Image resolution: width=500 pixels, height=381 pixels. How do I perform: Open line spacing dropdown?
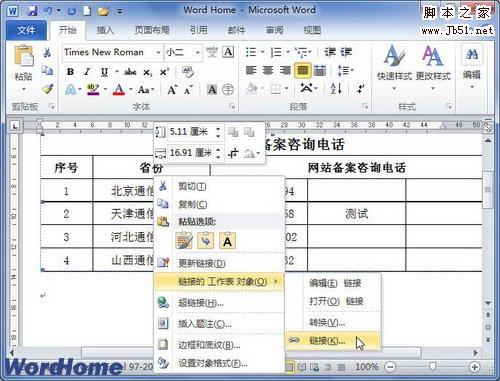coord(345,71)
